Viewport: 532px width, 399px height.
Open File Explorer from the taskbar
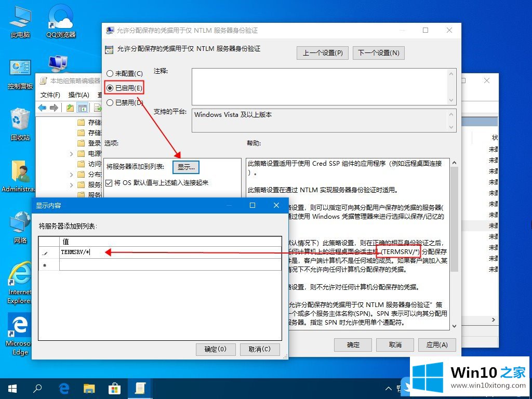click(89, 389)
